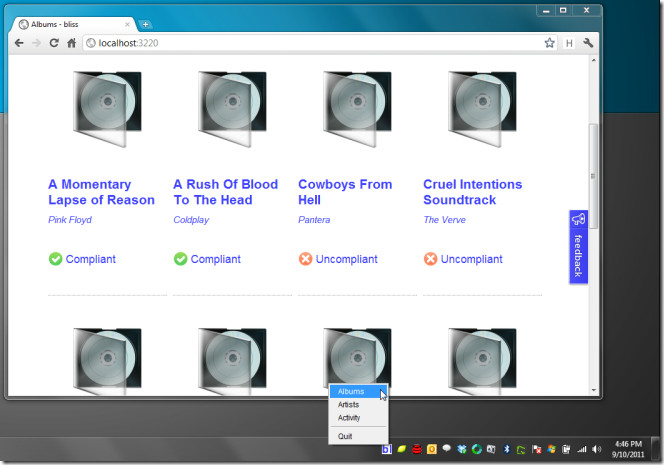664x465 pixels.
Task: Click first cover art in second album row
Action: coord(107,361)
